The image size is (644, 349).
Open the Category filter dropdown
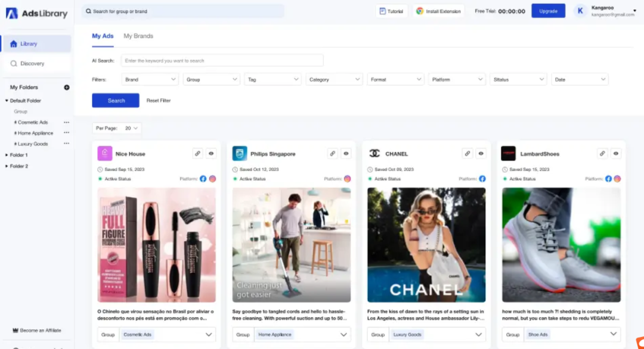point(334,80)
